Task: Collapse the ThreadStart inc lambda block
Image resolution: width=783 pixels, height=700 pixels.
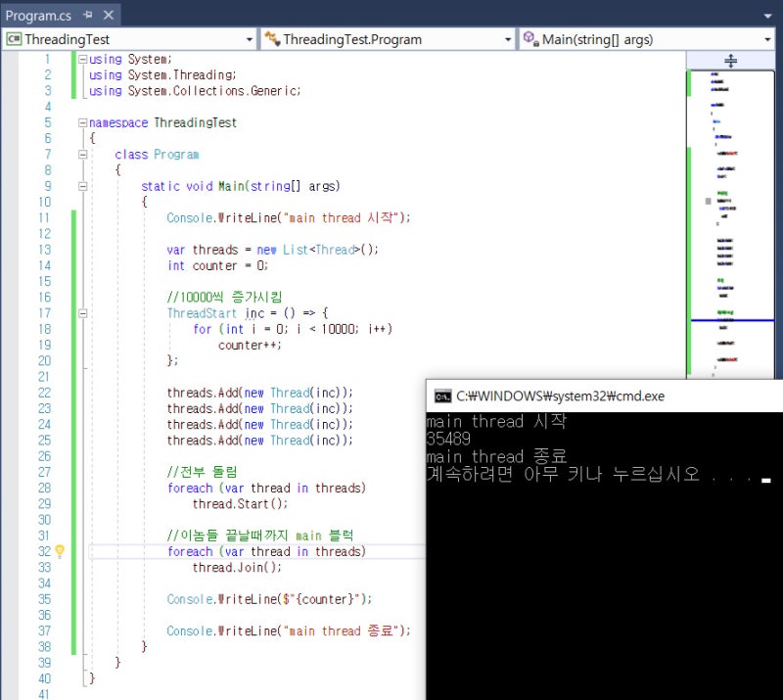Action: pyautogui.click(x=82, y=313)
